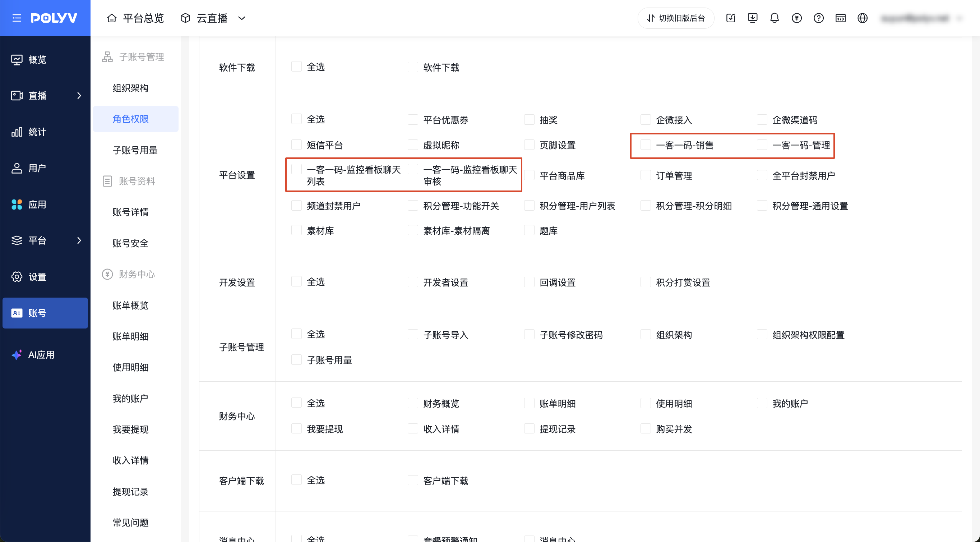The height and width of the screenshot is (542, 980).
Task: Open the developer code window icon
Action: (x=841, y=18)
